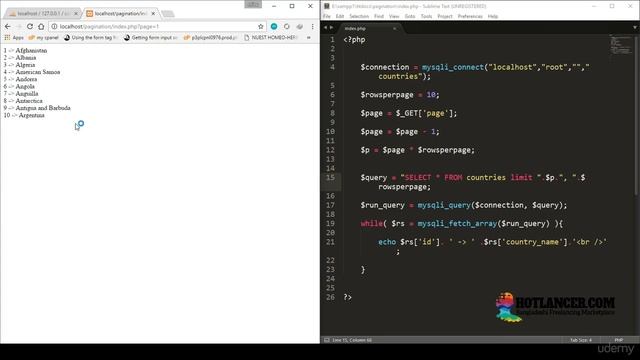Open 'Using the form tag' bookmark
Screen dimensions: 640x360
(x=90, y=38)
